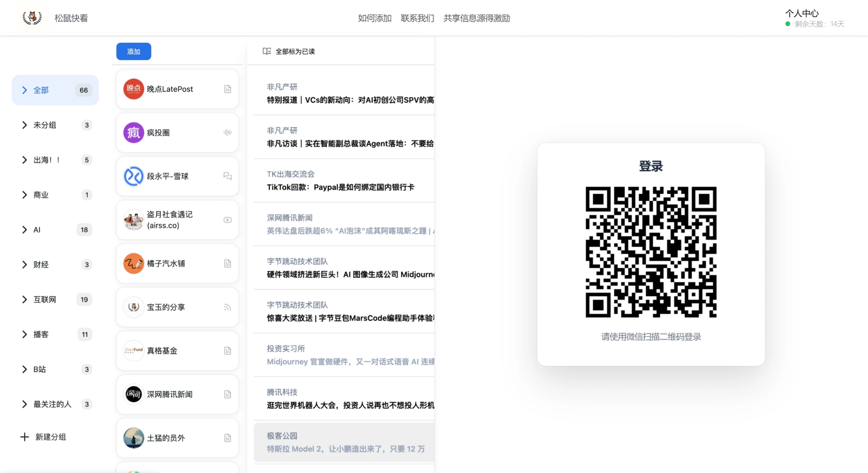Click the document icon on 真格基金 card

coord(228,351)
